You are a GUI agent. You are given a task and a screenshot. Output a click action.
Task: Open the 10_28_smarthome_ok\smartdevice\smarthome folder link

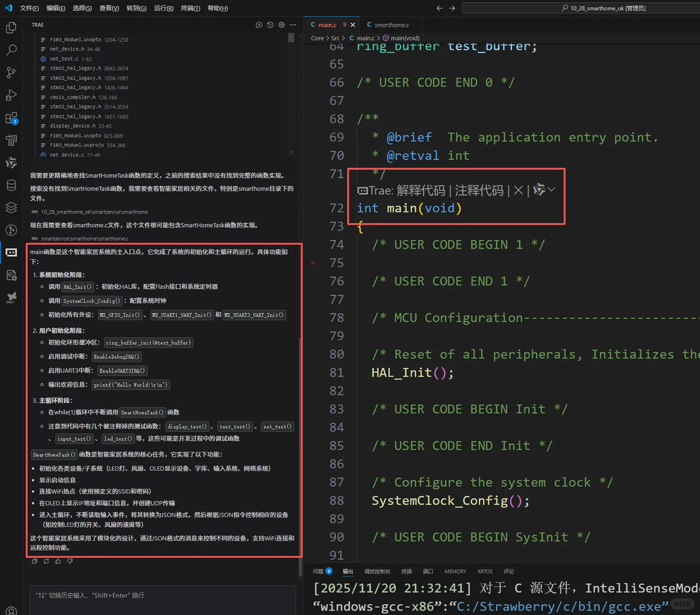pos(90,212)
